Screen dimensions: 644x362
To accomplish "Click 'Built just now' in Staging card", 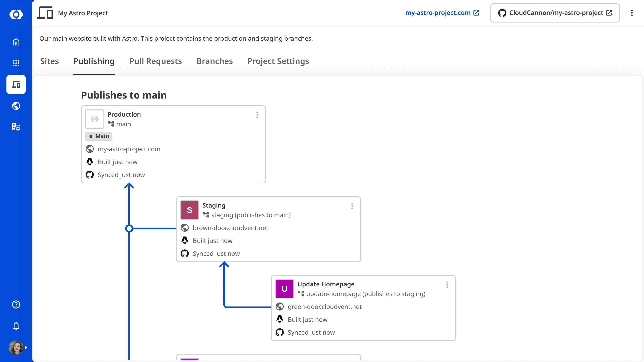I will click(213, 241).
